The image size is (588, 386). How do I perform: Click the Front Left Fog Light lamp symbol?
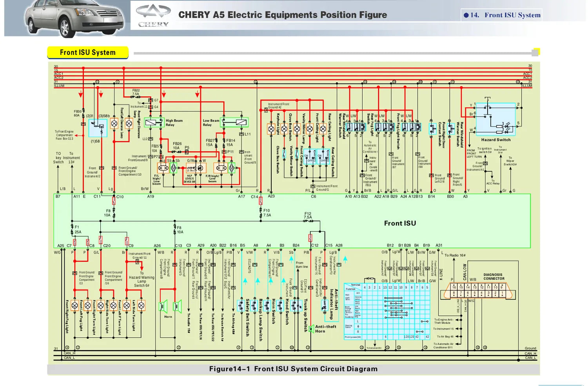click(x=88, y=305)
